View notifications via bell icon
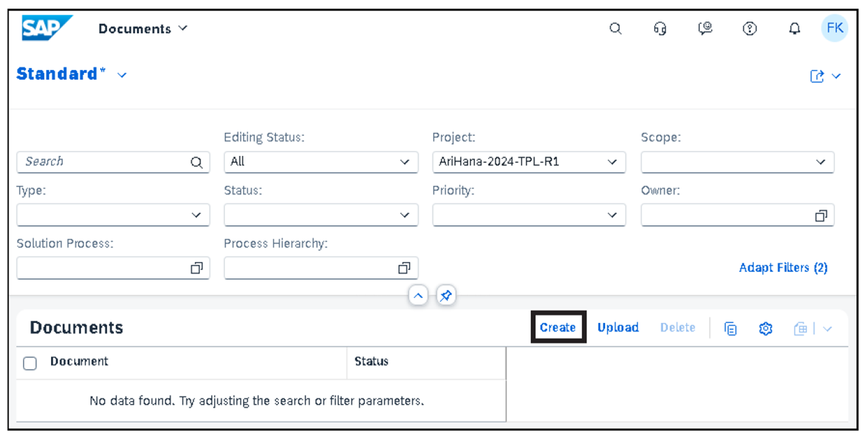The width and height of the screenshot is (868, 440). coord(794,28)
